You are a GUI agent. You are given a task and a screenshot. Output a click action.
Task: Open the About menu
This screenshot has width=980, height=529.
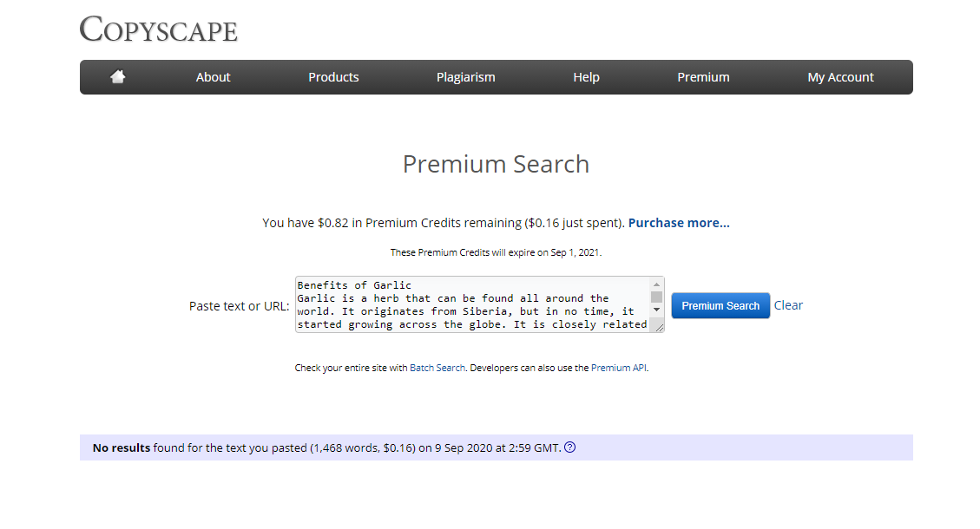coord(214,77)
